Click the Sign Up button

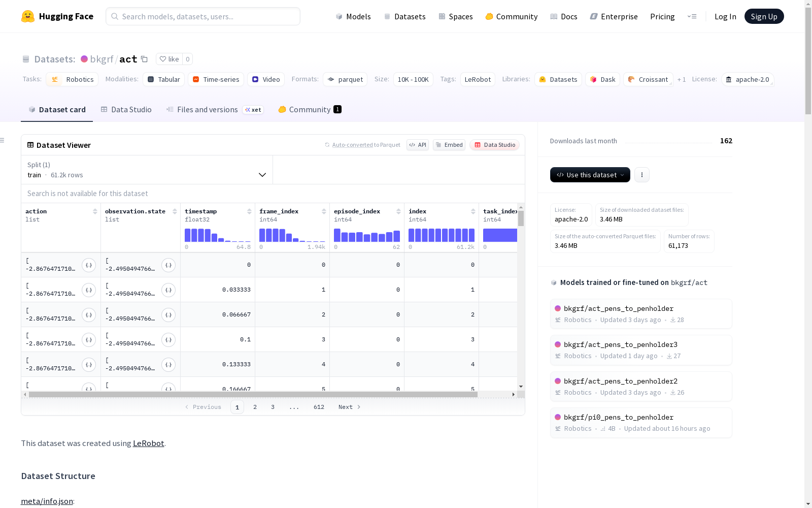point(764,16)
